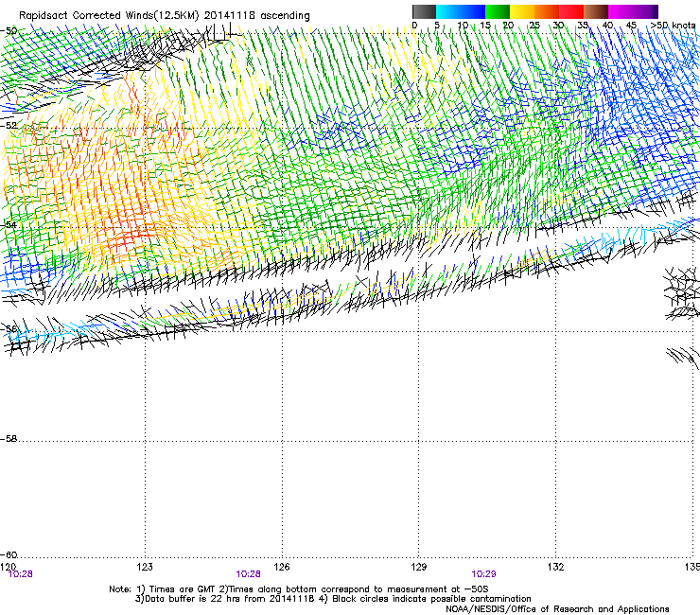Click the '40' label under the color bar
The height and width of the screenshot is (615, 700).
click(607, 25)
